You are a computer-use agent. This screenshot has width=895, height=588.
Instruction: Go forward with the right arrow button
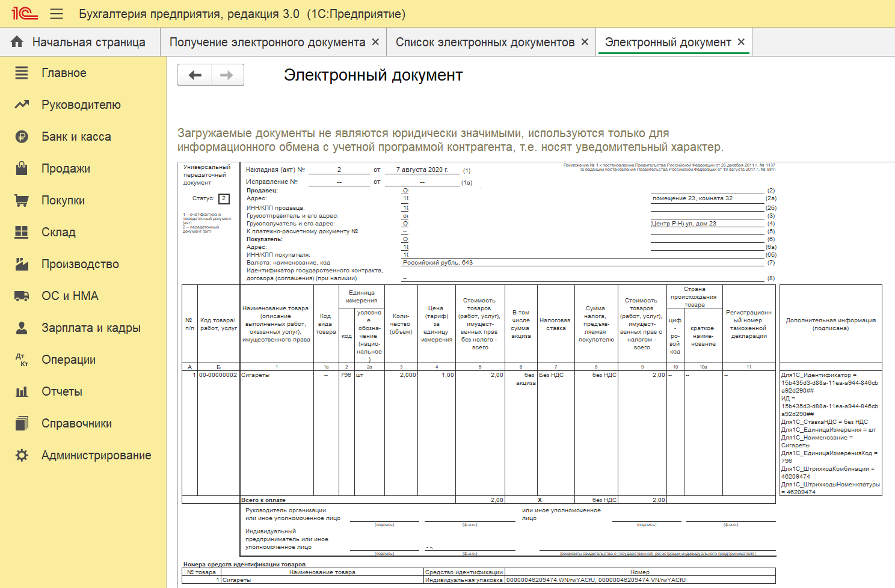pyautogui.click(x=227, y=75)
